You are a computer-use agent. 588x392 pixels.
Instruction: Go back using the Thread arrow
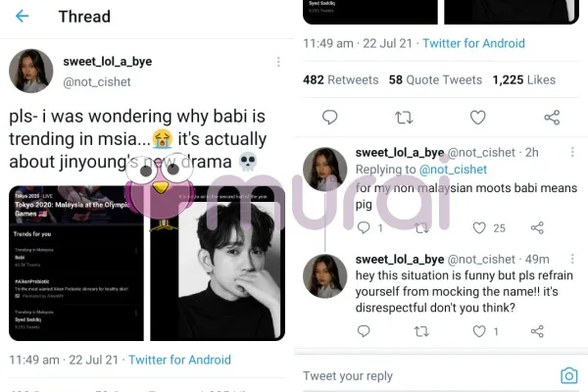[x=22, y=17]
